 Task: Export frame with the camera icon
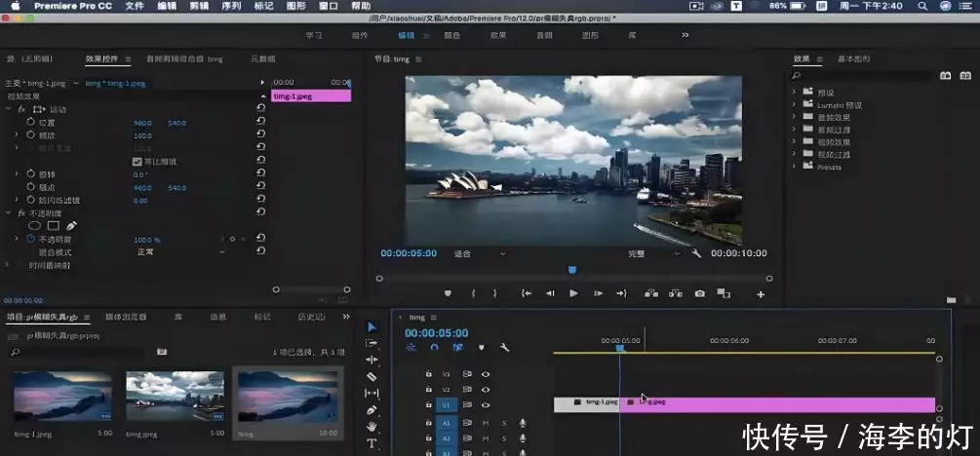tap(700, 293)
